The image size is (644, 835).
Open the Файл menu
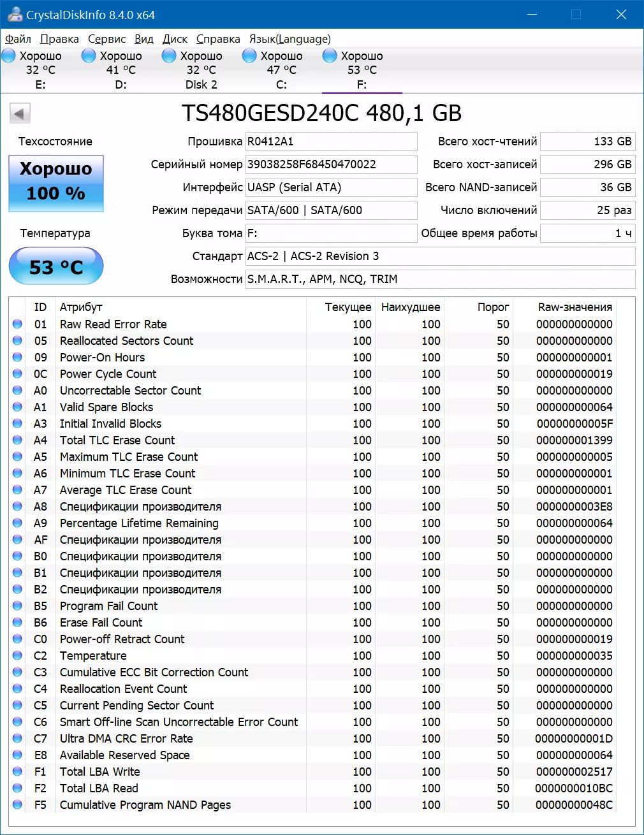18,39
